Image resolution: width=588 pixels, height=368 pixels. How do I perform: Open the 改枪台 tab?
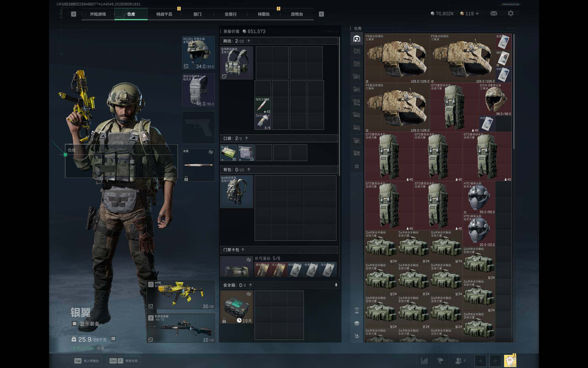pyautogui.click(x=297, y=14)
